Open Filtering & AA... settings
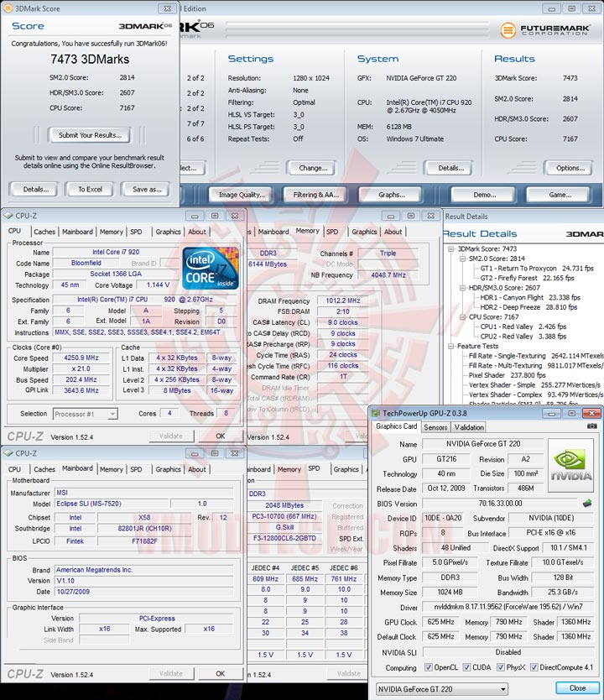Viewport: 604px width, 700px height. click(x=315, y=195)
